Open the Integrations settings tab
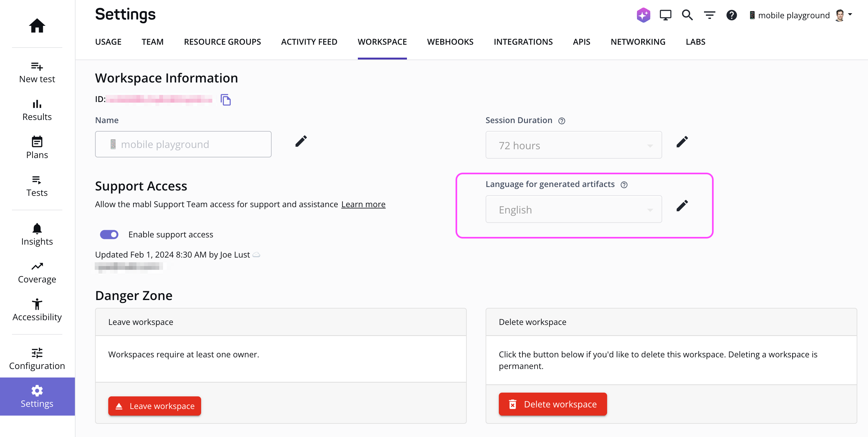Image resolution: width=868 pixels, height=437 pixels. [x=523, y=42]
